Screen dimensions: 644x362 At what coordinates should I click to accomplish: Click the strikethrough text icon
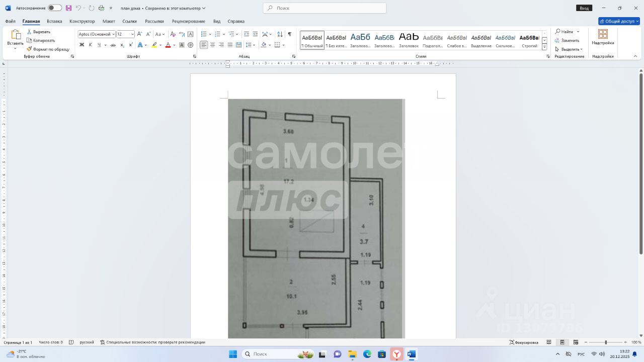pyautogui.click(x=113, y=45)
